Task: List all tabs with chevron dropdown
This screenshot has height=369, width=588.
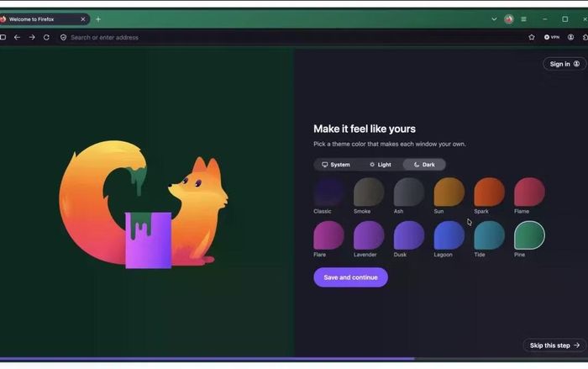Action: [x=494, y=19]
